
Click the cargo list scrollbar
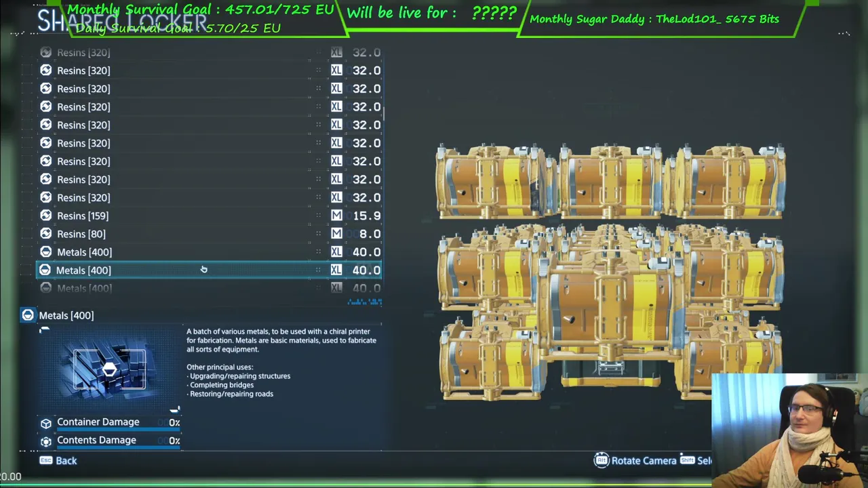click(384, 114)
